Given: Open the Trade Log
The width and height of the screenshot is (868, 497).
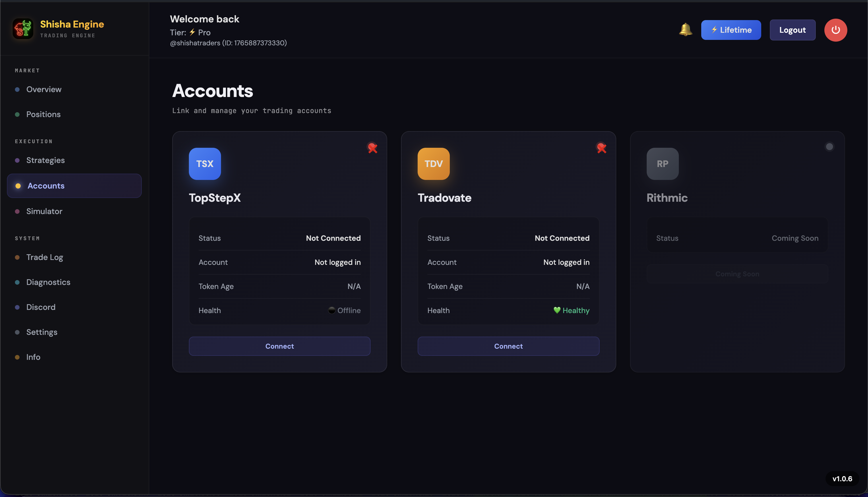Looking at the screenshot, I should coord(45,257).
